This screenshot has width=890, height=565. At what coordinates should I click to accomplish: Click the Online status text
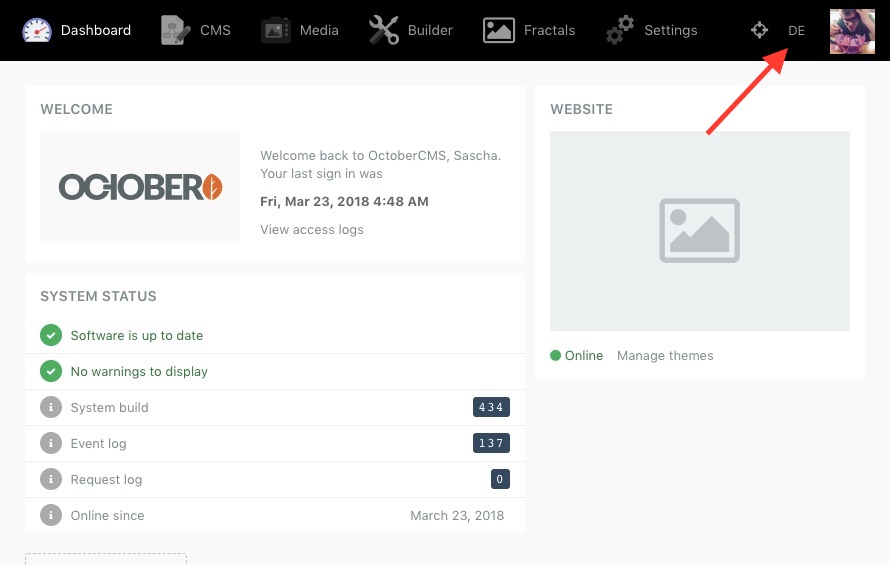click(x=583, y=355)
